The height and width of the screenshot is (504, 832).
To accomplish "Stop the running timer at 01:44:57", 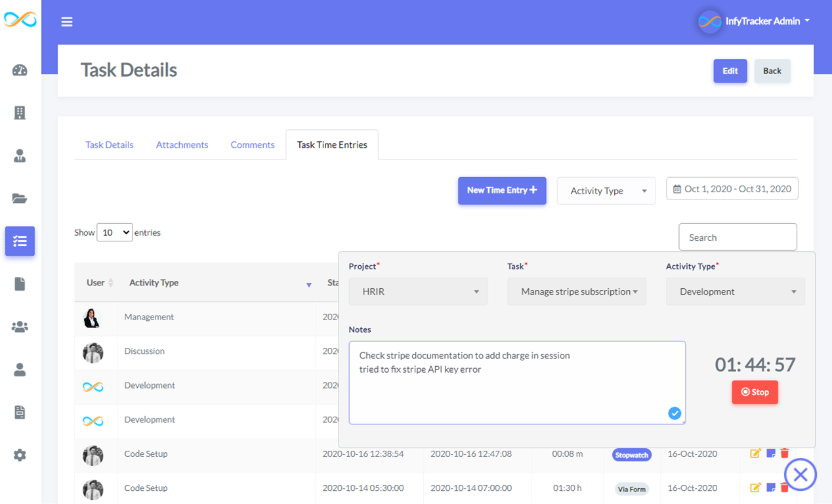I will tap(755, 392).
